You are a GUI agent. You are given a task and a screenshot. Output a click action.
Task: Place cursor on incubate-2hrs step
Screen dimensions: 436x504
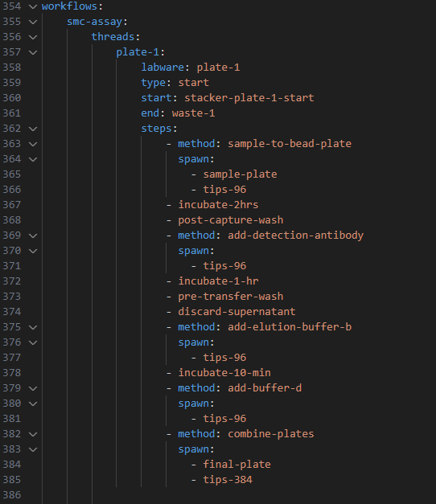(218, 205)
